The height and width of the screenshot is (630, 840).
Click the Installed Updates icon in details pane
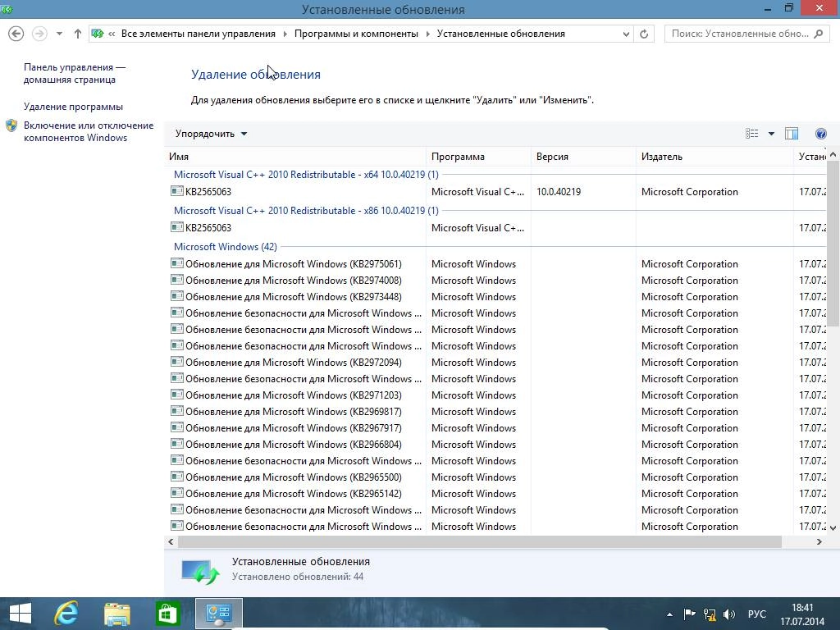[200, 571]
